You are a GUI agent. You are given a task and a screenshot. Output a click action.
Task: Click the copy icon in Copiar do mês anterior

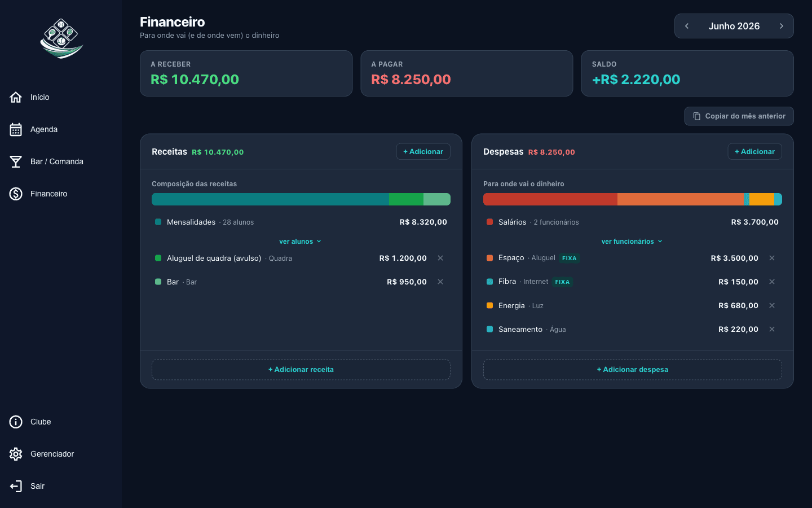pos(697,116)
